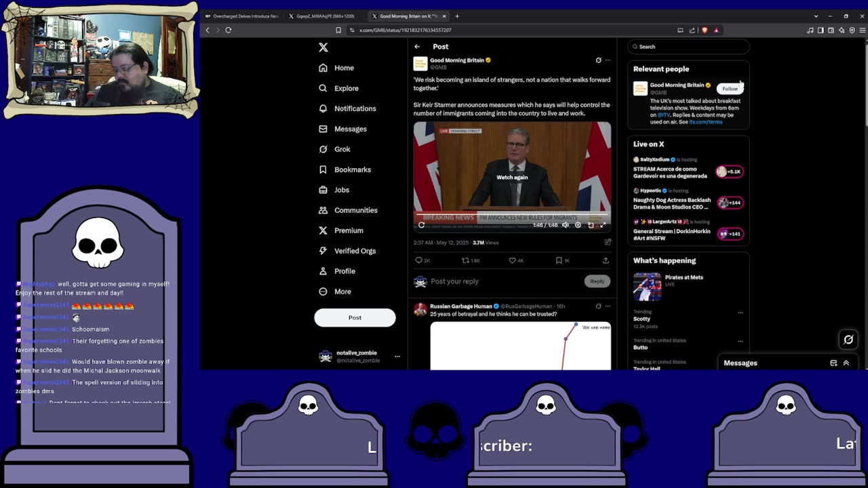The image size is (868, 488).
Task: Join SaltyXodium live stream +5.1K
Action: coord(730,171)
